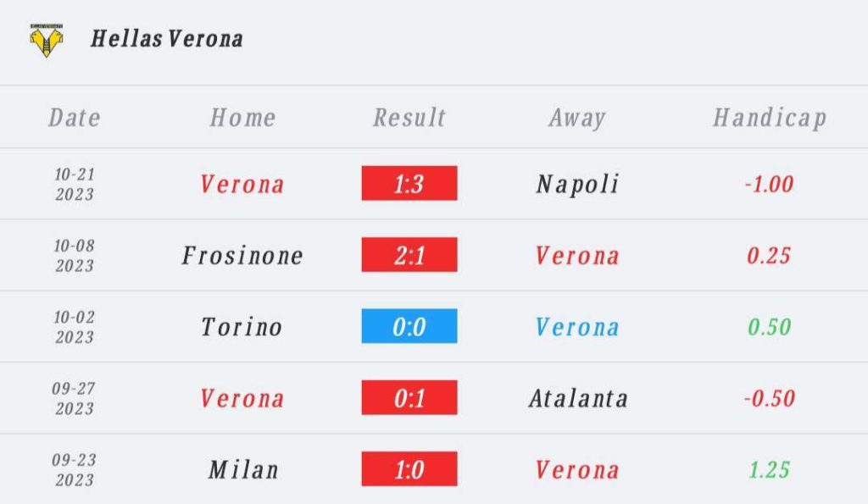Click the 10-21 2023 match date

(x=75, y=184)
